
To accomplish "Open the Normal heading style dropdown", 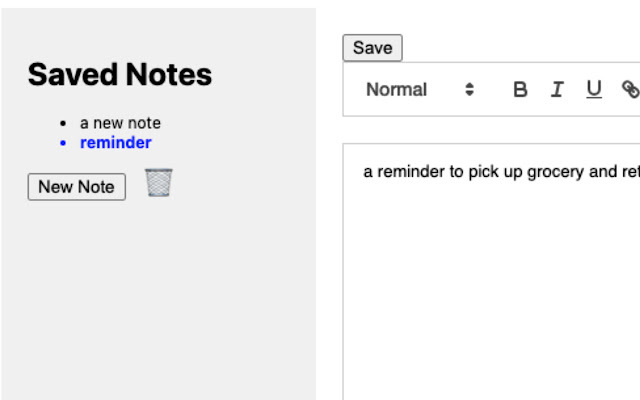I will (x=419, y=89).
